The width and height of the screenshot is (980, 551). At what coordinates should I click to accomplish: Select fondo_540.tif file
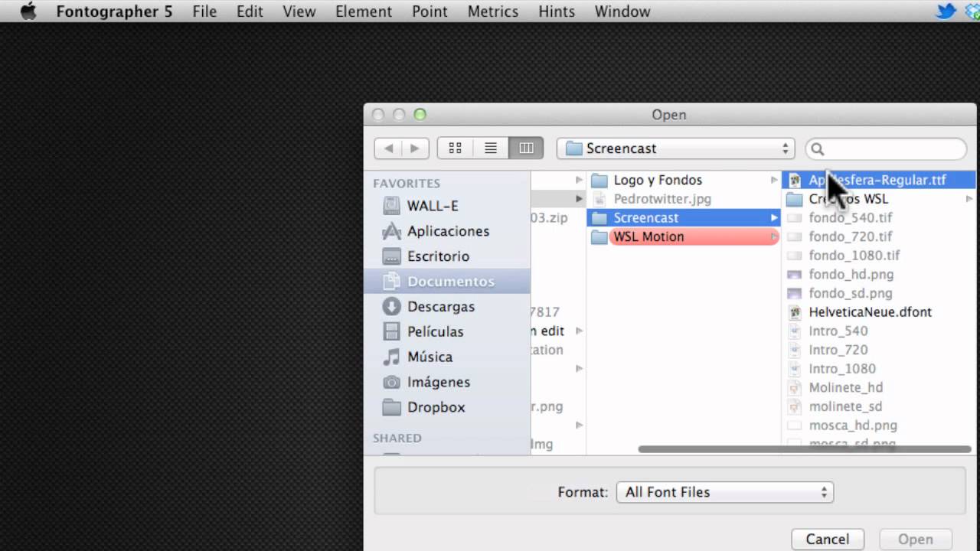pyautogui.click(x=877, y=217)
